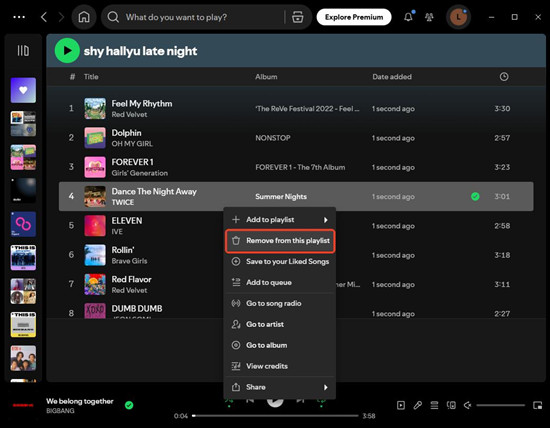The image size is (550, 428).
Task: Toggle mute speaker icon
Action: (x=467, y=405)
